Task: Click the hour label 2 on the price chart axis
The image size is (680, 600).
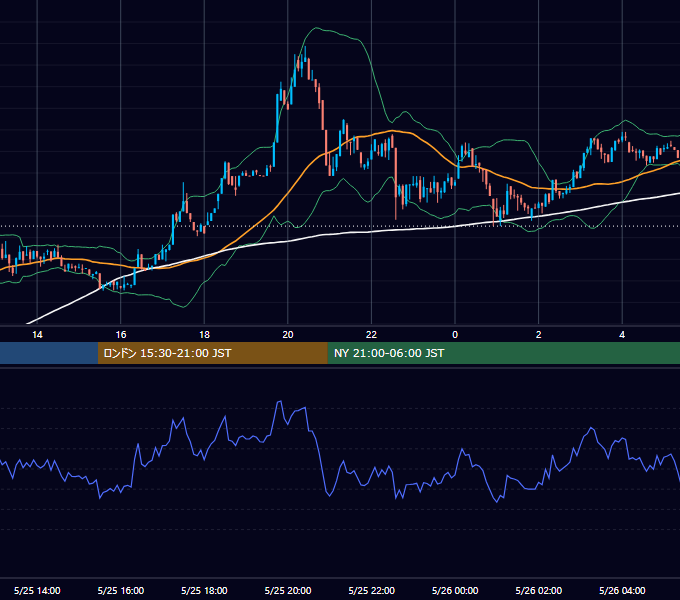Action: [539, 335]
